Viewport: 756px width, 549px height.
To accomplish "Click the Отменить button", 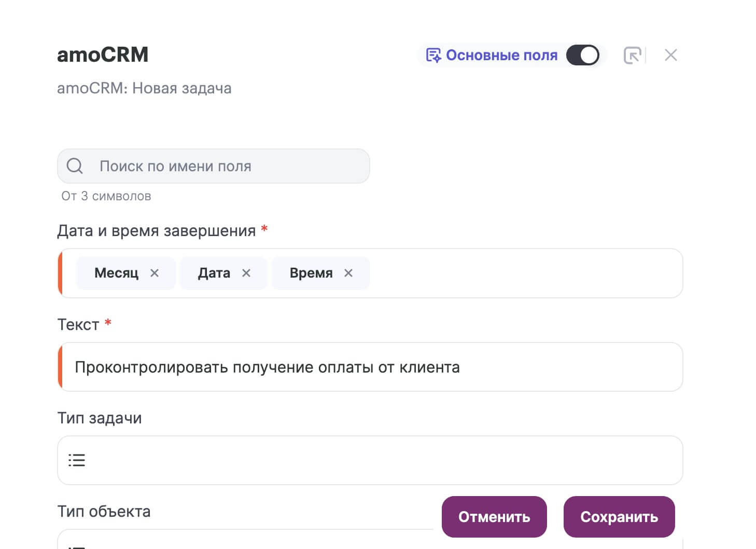I will coord(494,517).
